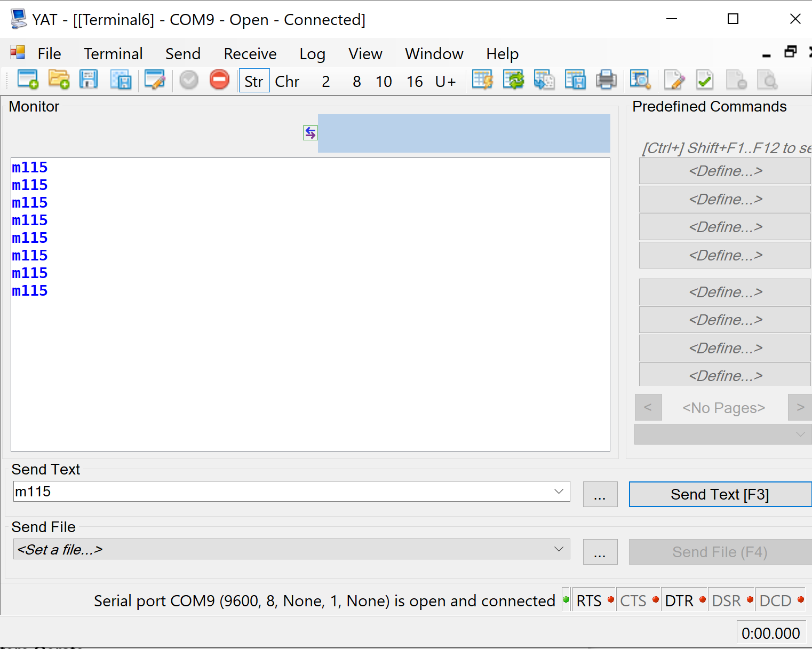The width and height of the screenshot is (812, 649).
Task: Click Send Text [F3] button
Action: [x=720, y=494]
